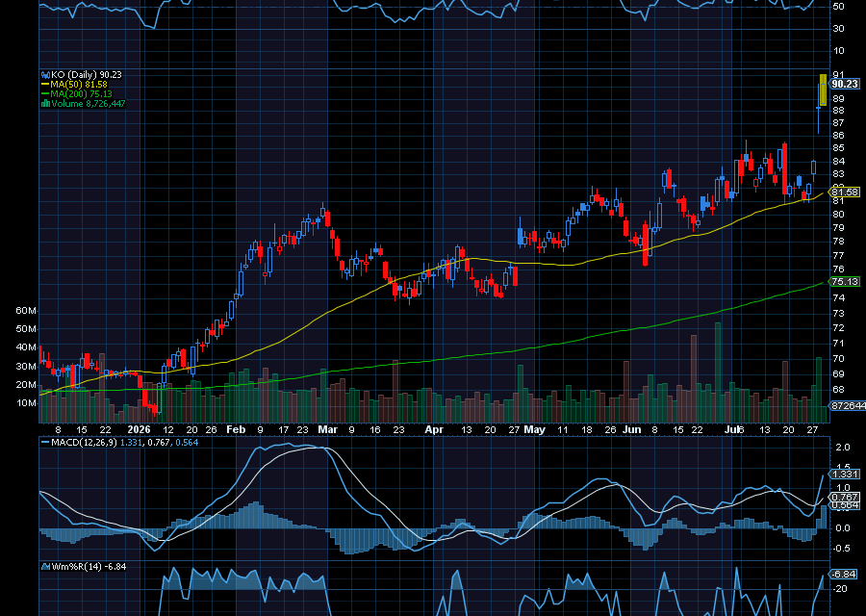Click the "Feb" month label on date axis

236,429
